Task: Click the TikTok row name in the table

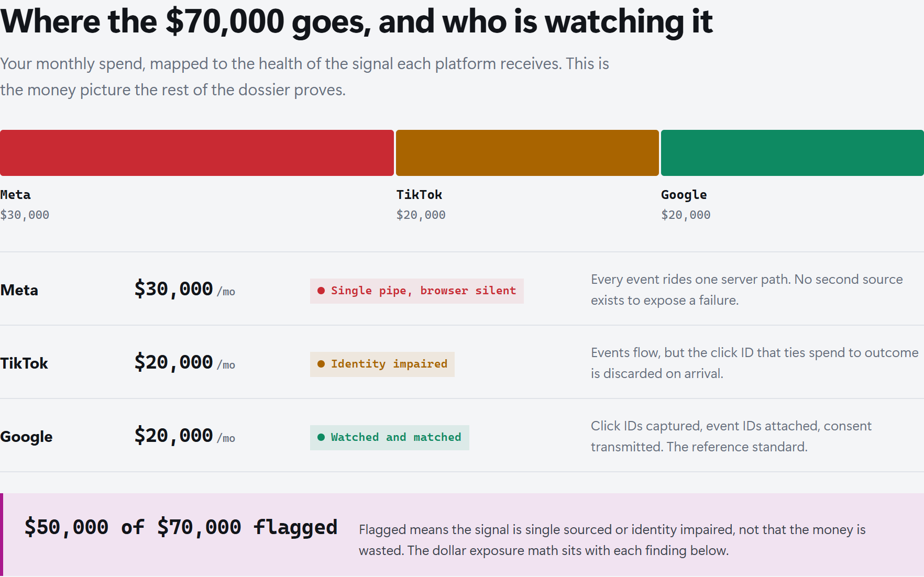Action: pyautogui.click(x=24, y=363)
